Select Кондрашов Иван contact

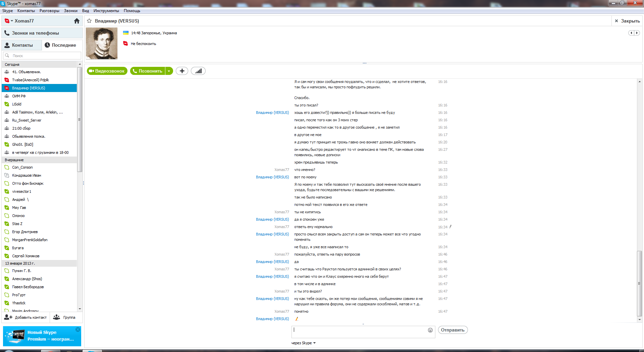(x=40, y=175)
